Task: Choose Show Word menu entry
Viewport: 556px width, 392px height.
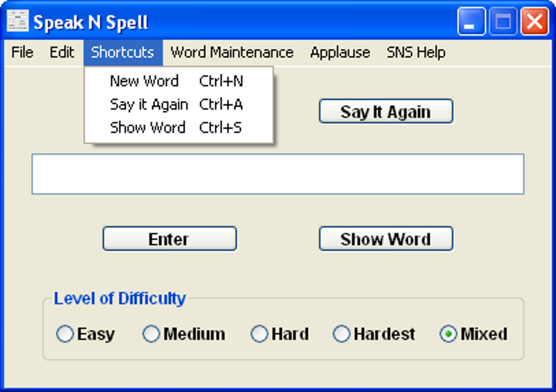Action: (178, 128)
